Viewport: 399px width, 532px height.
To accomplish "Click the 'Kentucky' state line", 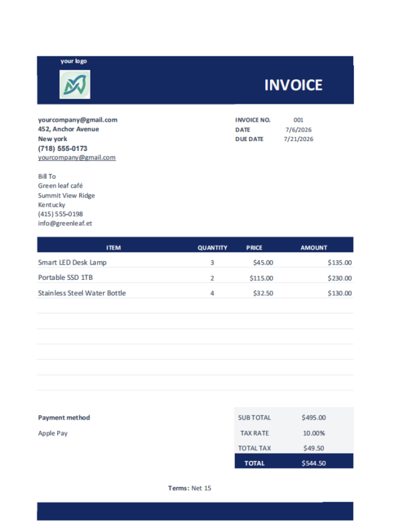I will pyautogui.click(x=52, y=205).
